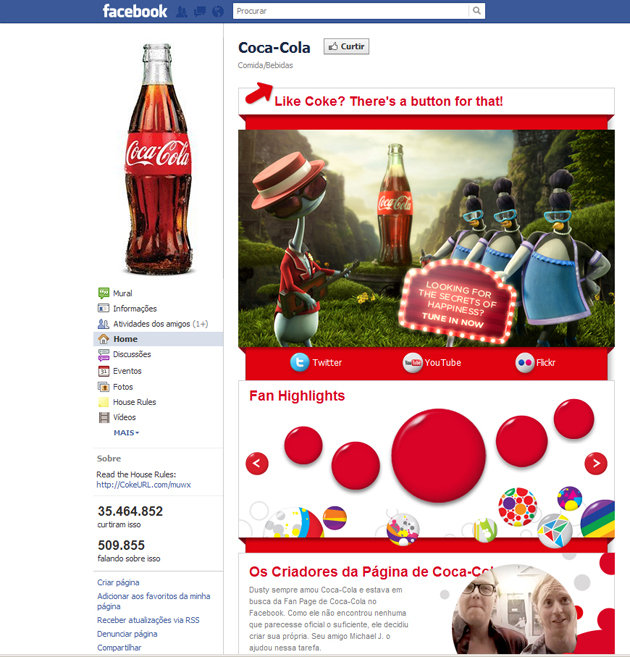Viewport: 630px width, 657px height.
Task: Open messages icon in Facebook header
Action: tap(200, 11)
